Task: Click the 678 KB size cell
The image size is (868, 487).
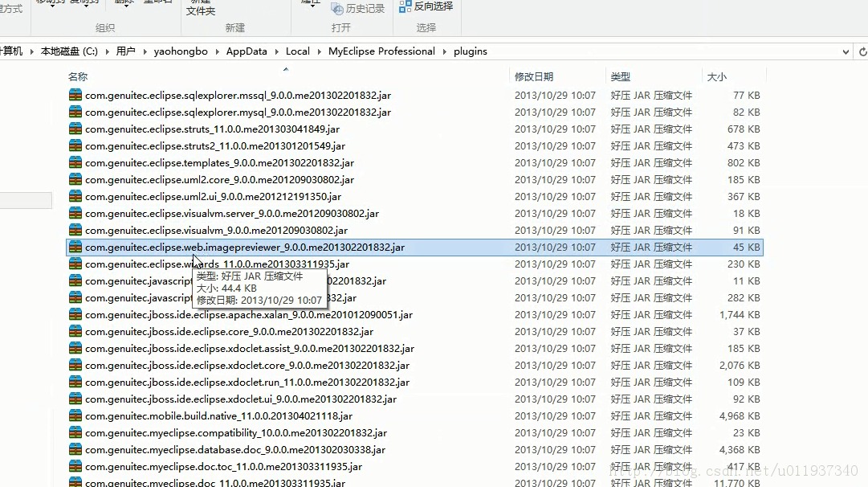Action: pyautogui.click(x=744, y=129)
